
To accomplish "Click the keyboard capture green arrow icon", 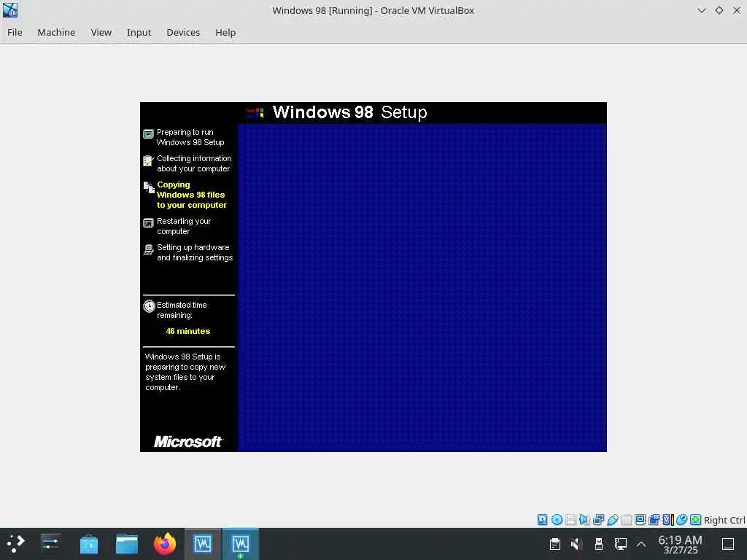I will click(695, 519).
